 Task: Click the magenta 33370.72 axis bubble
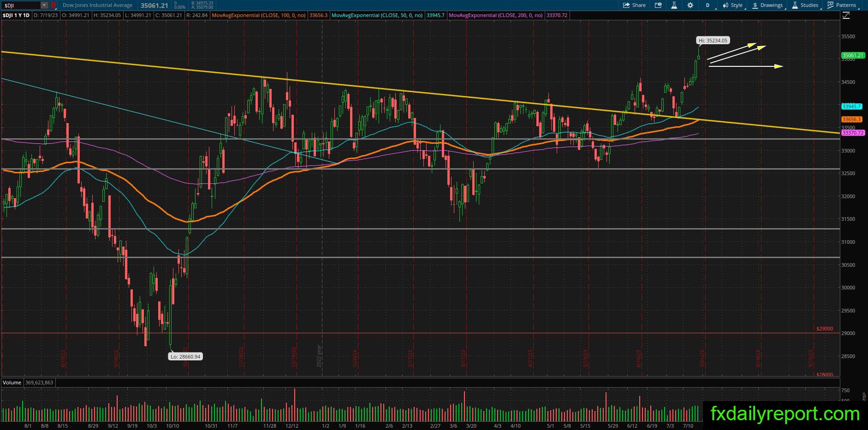tap(853, 133)
